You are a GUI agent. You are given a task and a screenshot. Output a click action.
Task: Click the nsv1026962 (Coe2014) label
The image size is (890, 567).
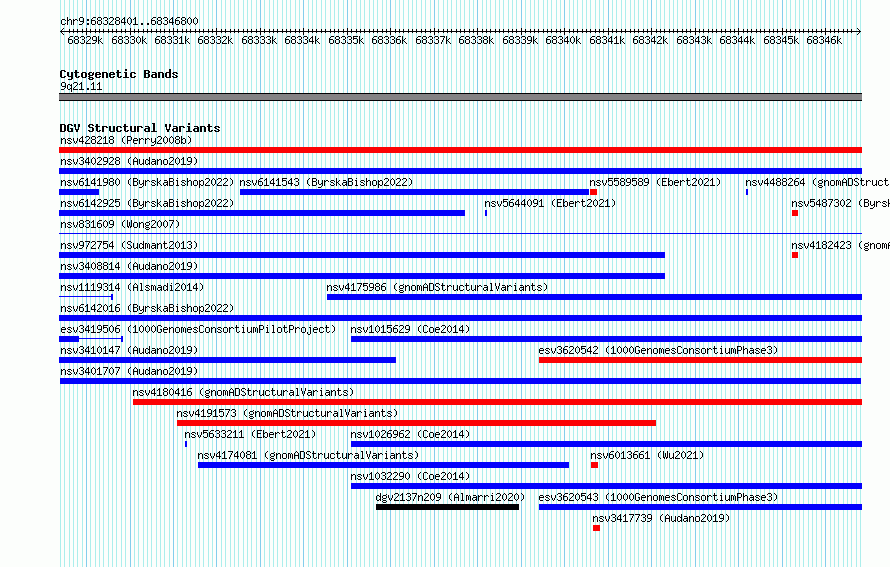(410, 434)
